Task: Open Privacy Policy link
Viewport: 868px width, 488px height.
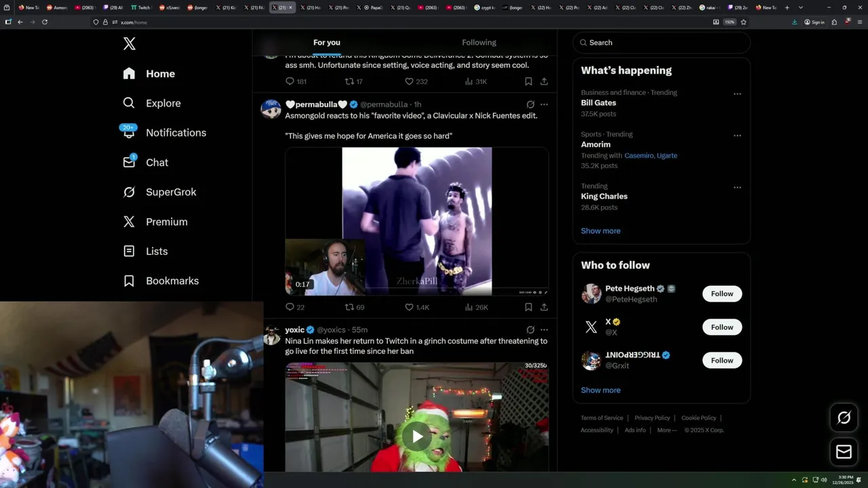Action: [652, 418]
